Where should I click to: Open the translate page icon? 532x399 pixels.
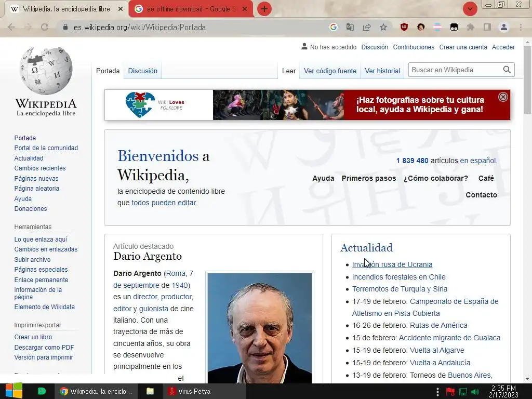(x=350, y=27)
